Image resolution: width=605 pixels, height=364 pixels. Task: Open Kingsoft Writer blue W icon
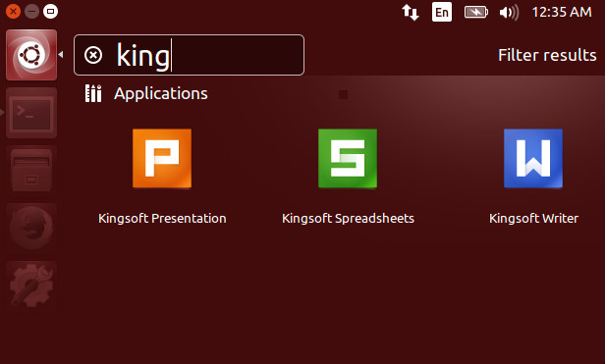tap(533, 159)
